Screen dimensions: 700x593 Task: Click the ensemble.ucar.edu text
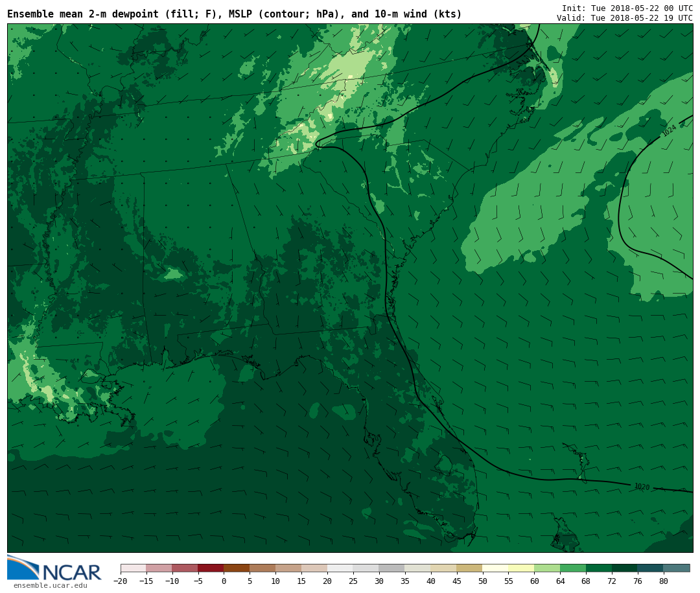pos(51,585)
